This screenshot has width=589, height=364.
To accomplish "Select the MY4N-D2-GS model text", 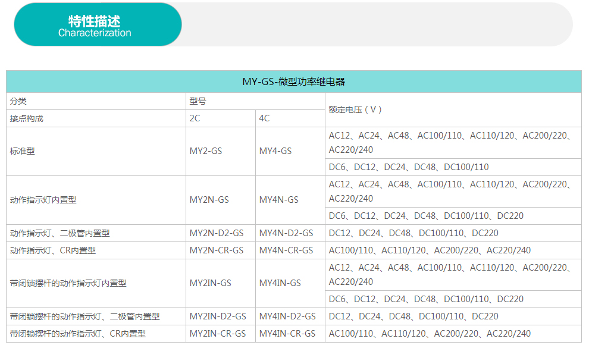I will pyautogui.click(x=286, y=233).
